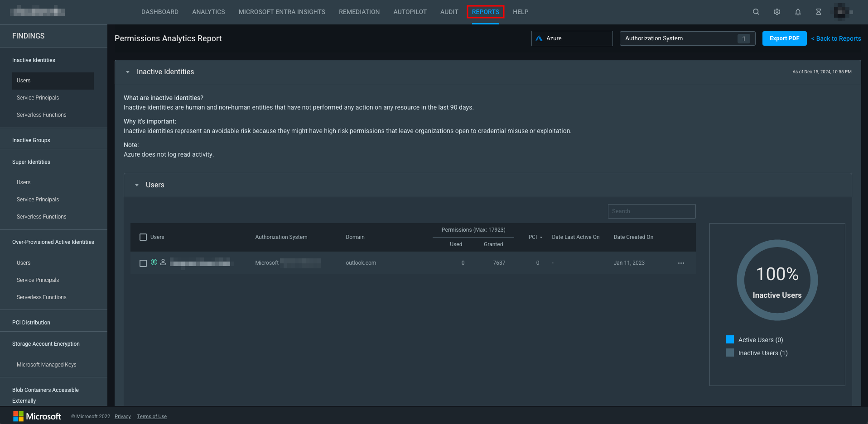Open the ellipsis actions menu on the user row

tap(681, 262)
